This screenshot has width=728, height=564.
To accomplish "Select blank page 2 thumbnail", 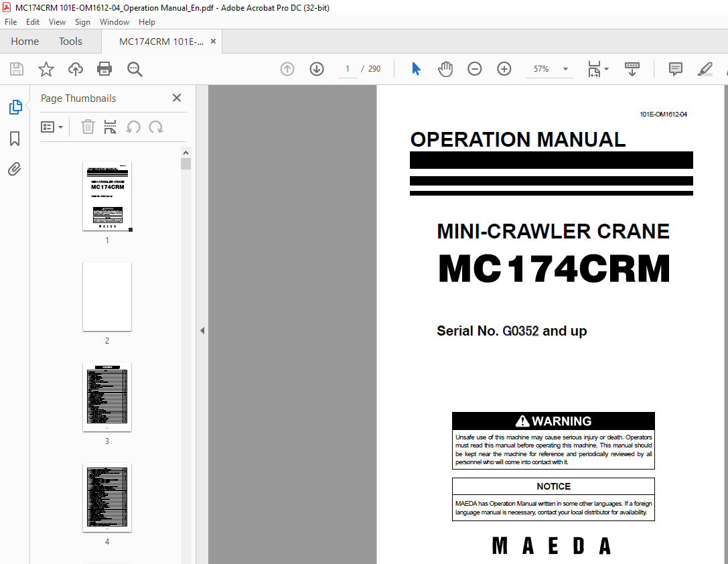I will 107,296.
